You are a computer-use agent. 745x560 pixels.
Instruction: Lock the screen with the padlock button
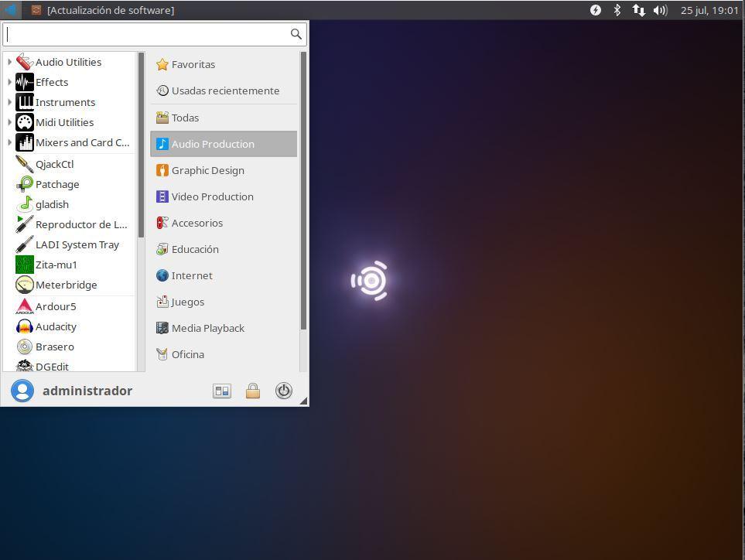pyautogui.click(x=253, y=391)
